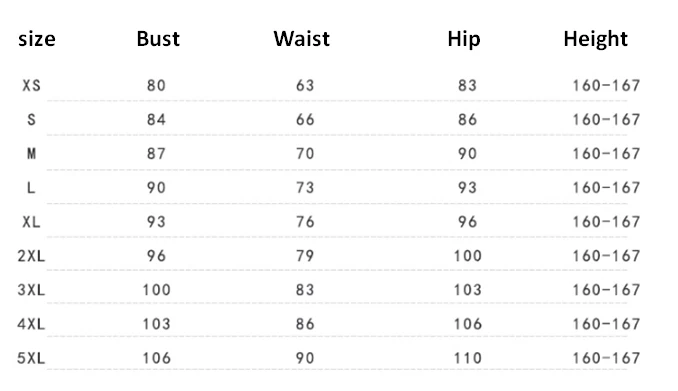This screenshot has width=678, height=391.
Task: Click the Height column header
Action: coord(595,40)
